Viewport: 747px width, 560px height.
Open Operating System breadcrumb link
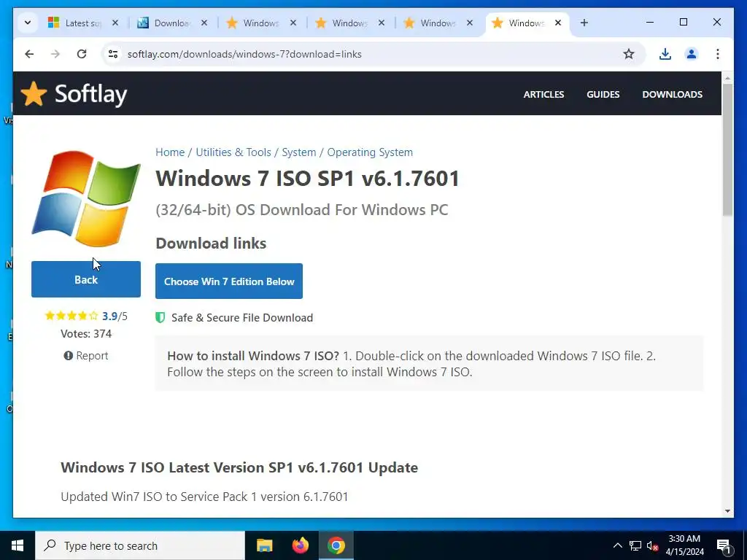(x=370, y=152)
